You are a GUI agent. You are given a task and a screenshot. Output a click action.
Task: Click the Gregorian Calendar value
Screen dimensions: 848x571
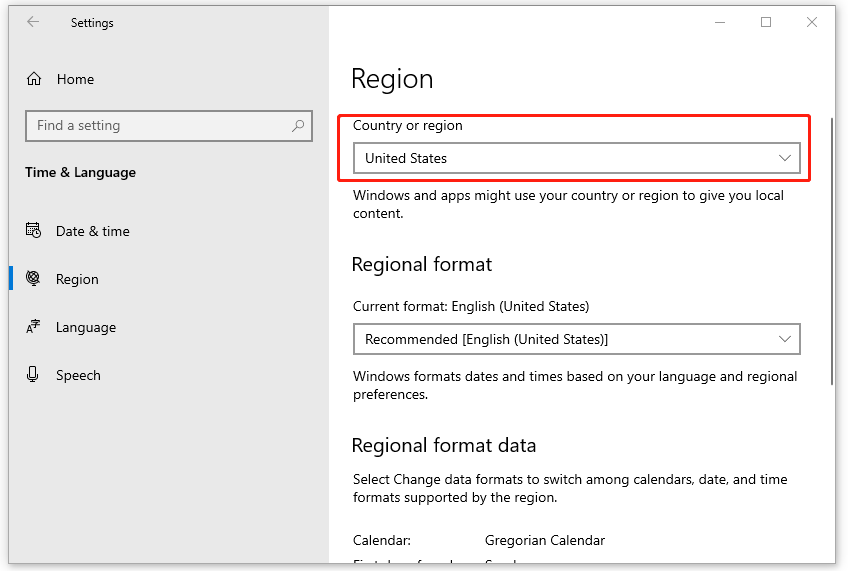click(545, 540)
